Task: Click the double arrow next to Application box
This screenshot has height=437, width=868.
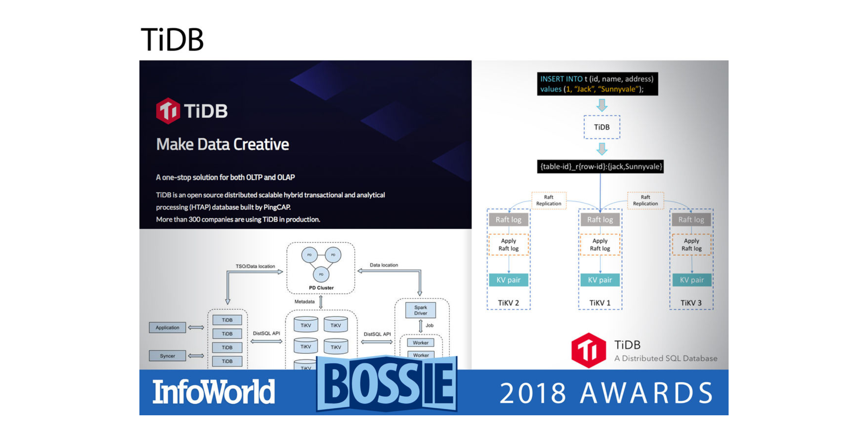Action: (196, 327)
